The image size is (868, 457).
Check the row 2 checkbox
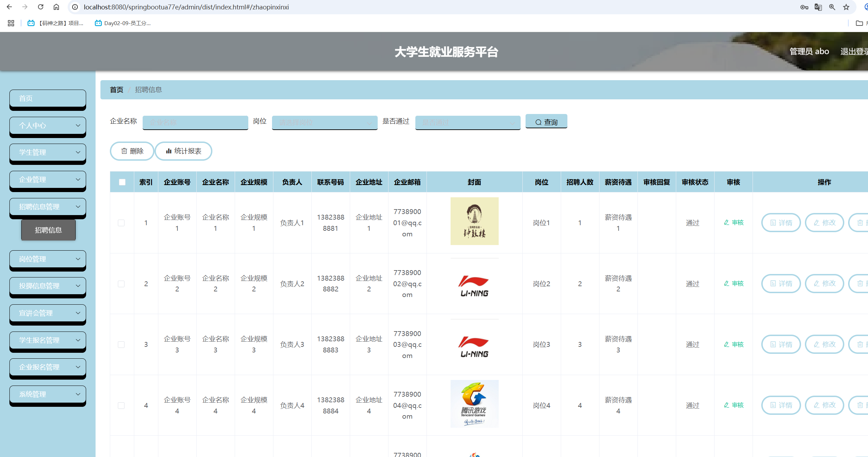(121, 284)
